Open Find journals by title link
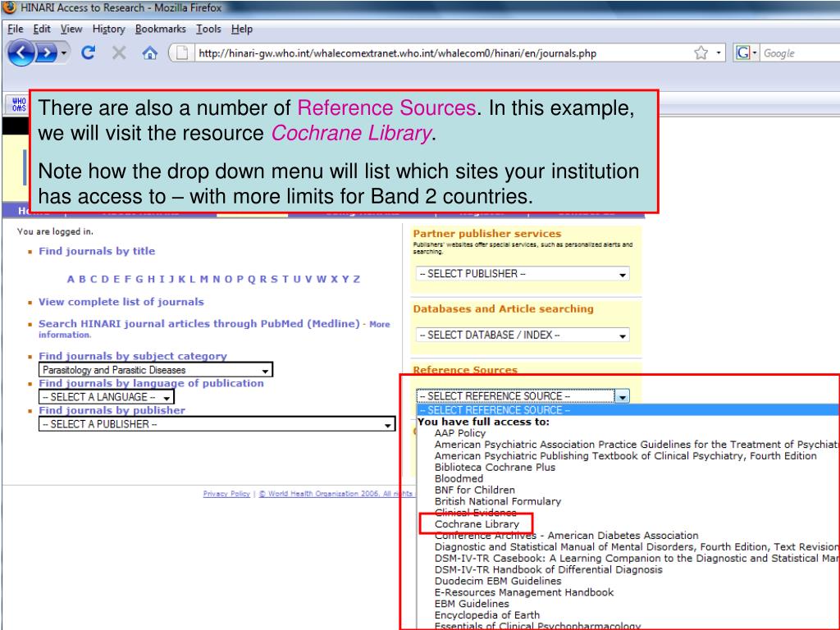This screenshot has width=840, height=630. click(x=97, y=251)
